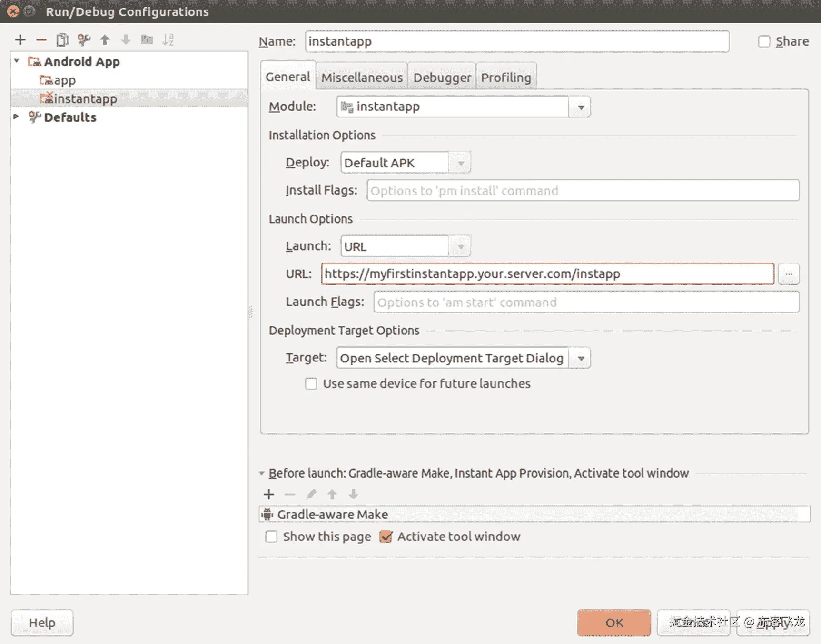Move before-launch task up
Screen dimensions: 821x644
click(332, 495)
